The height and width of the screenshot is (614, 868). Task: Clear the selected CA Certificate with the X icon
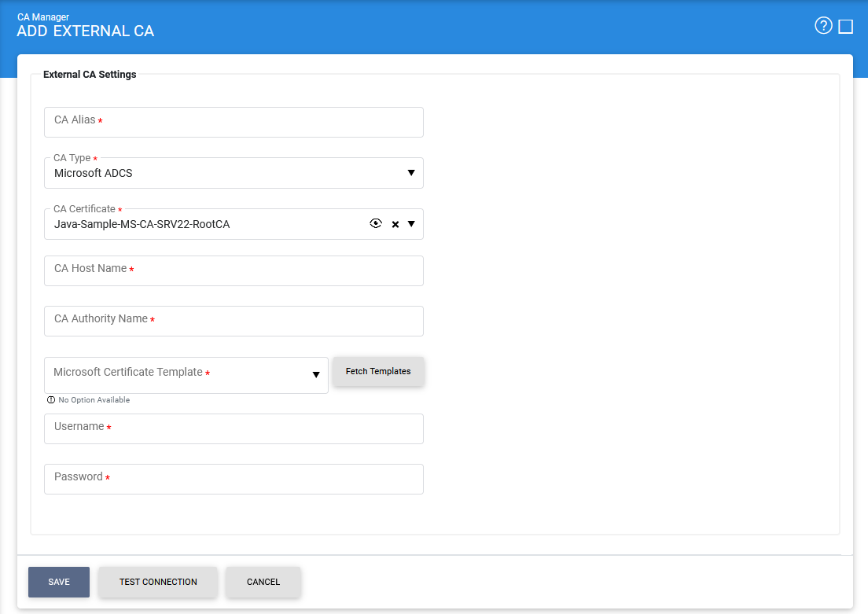395,225
